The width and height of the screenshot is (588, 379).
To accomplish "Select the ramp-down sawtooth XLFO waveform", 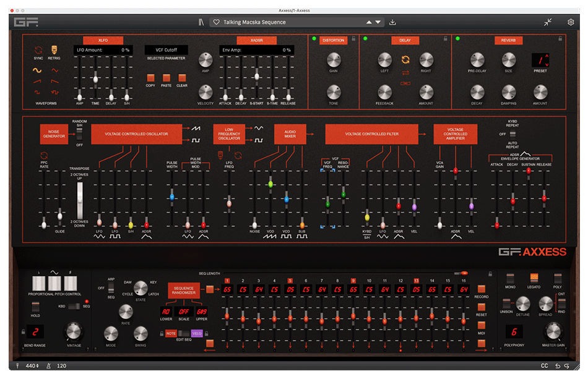I will point(54,81).
